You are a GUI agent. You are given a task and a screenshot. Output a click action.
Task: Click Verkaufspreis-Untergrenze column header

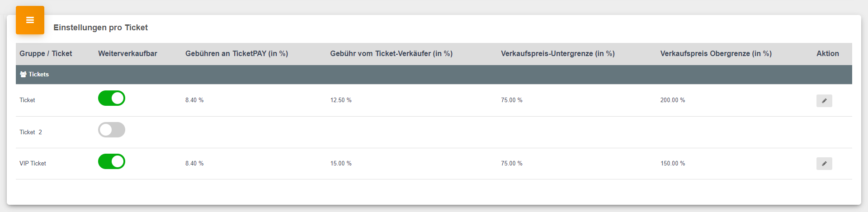[558, 53]
